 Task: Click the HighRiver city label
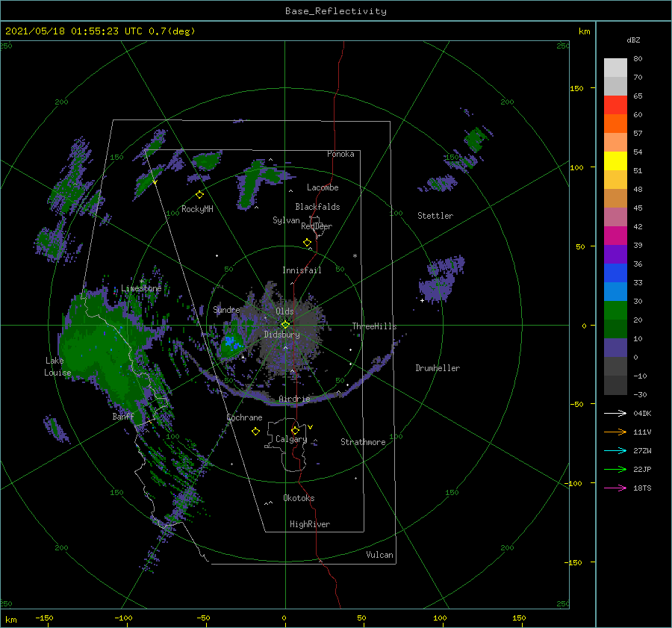tap(310, 524)
